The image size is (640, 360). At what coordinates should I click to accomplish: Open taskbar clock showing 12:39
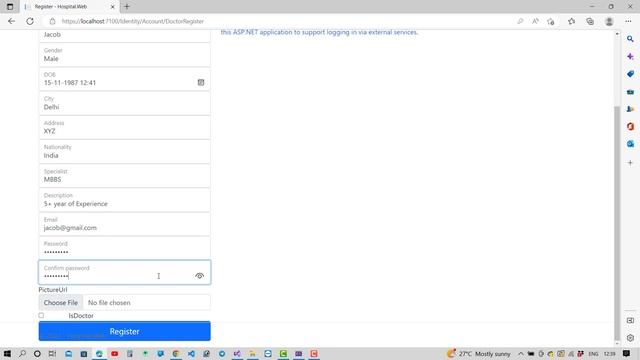click(x=609, y=353)
